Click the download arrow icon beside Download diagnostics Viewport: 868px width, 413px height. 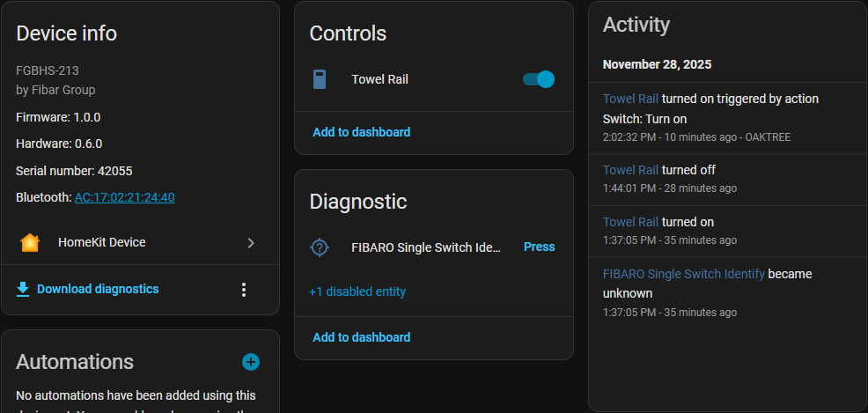point(23,289)
